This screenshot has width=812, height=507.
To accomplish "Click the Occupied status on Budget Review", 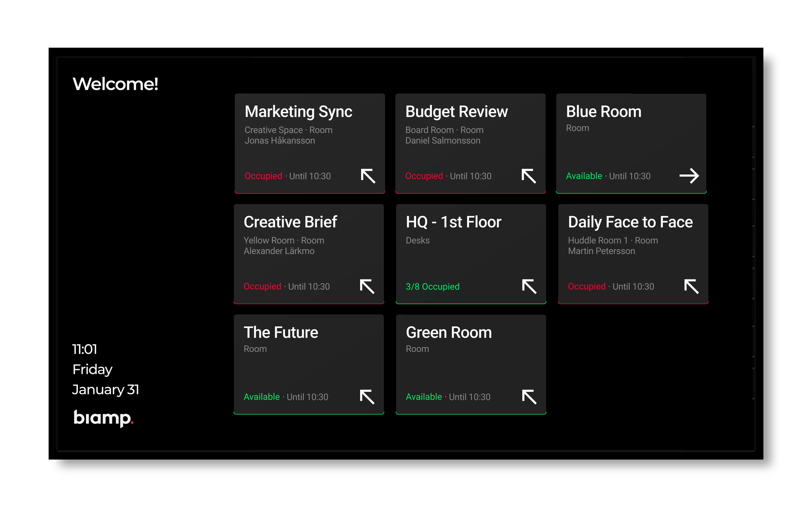I will tap(424, 176).
